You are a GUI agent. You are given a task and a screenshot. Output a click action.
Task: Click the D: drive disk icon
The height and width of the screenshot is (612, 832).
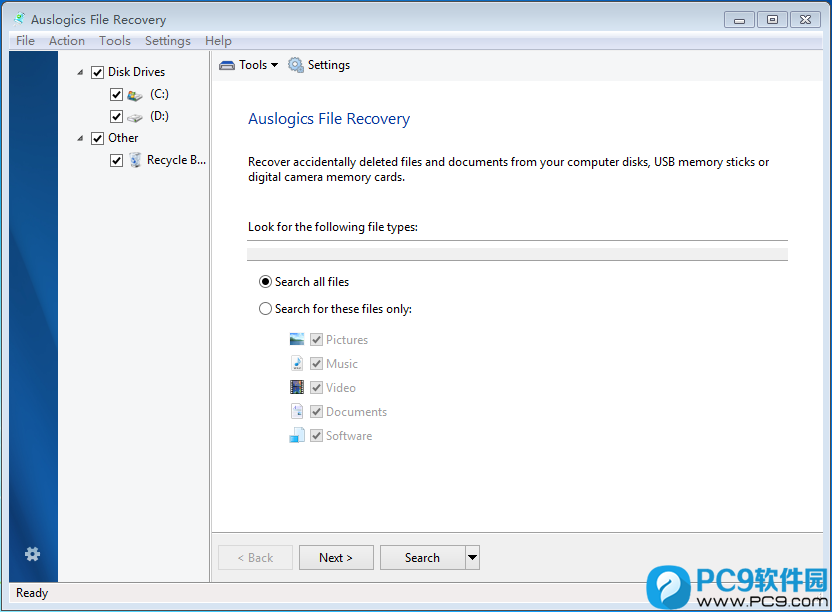tap(135, 117)
